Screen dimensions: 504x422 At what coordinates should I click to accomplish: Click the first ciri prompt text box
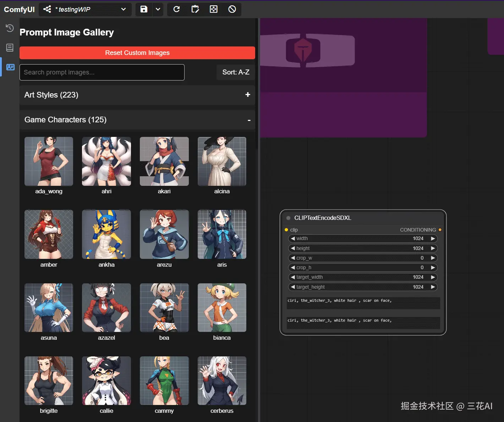tap(363, 303)
